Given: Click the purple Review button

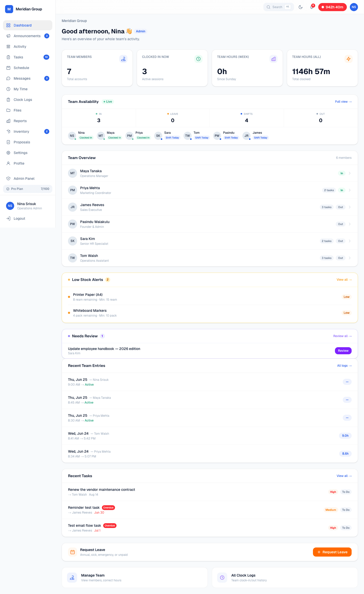Looking at the screenshot, I should coord(343,351).
